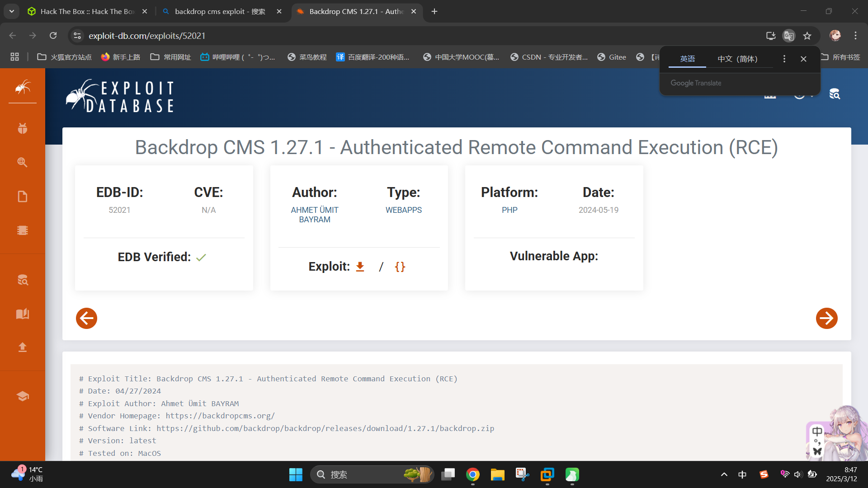Image resolution: width=868 pixels, height=488 pixels.
Task: Close the Google Translate popup
Action: [x=803, y=59]
